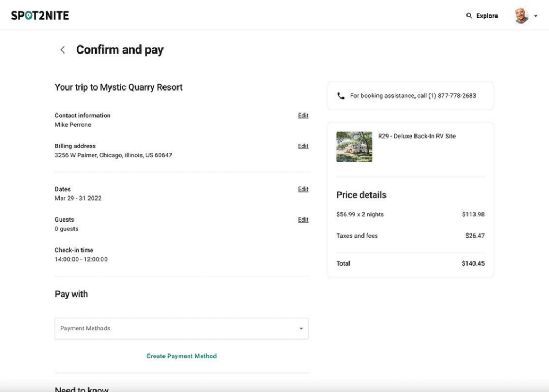
Task: Open the RV site thumbnail image
Action: 354,147
